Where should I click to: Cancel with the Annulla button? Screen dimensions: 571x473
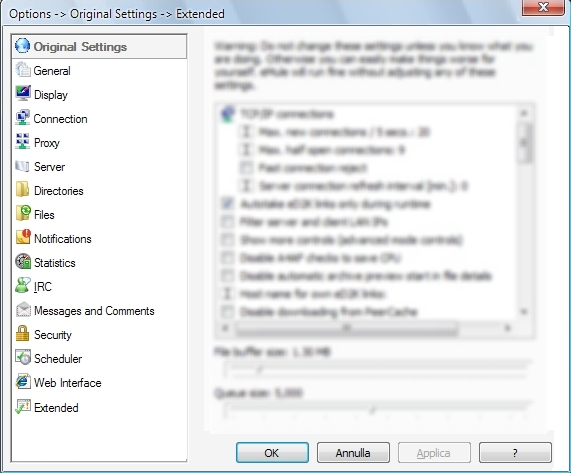(x=353, y=453)
